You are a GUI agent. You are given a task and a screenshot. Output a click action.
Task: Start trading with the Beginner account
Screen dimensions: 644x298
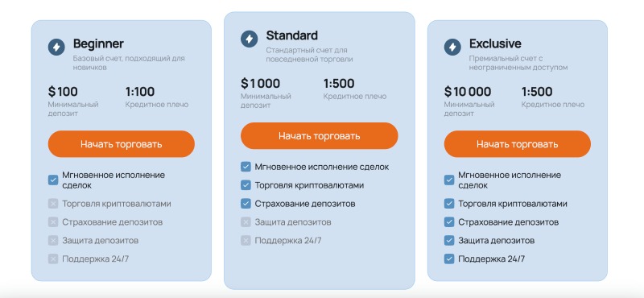coord(122,144)
